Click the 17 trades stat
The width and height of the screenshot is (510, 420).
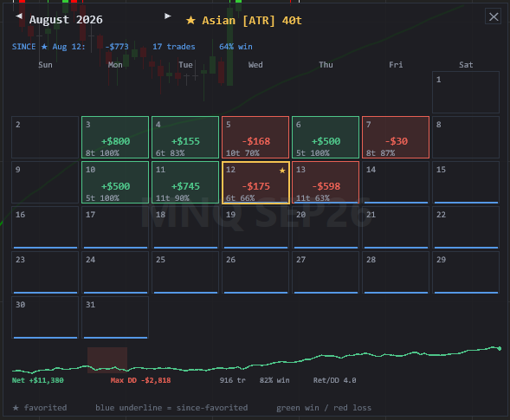(174, 47)
